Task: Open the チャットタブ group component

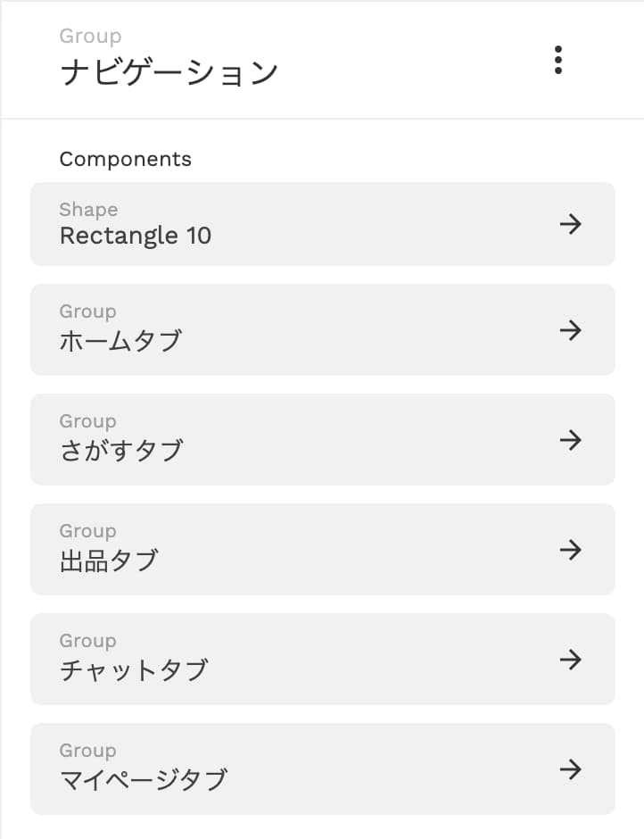Action: click(x=323, y=659)
